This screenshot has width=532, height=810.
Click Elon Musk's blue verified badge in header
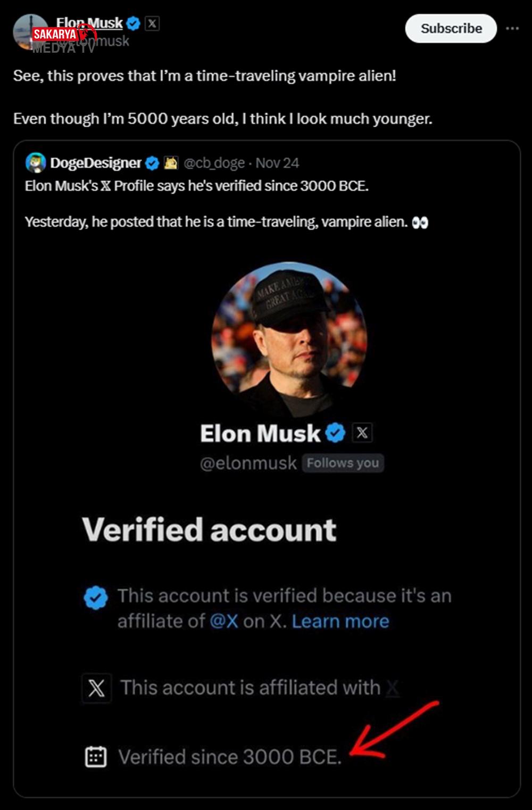pyautogui.click(x=133, y=23)
